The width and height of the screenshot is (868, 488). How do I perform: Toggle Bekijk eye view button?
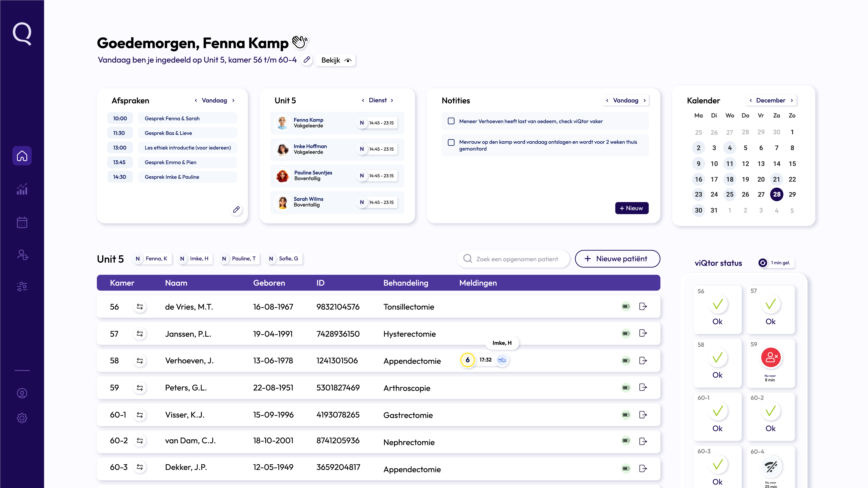pyautogui.click(x=336, y=60)
